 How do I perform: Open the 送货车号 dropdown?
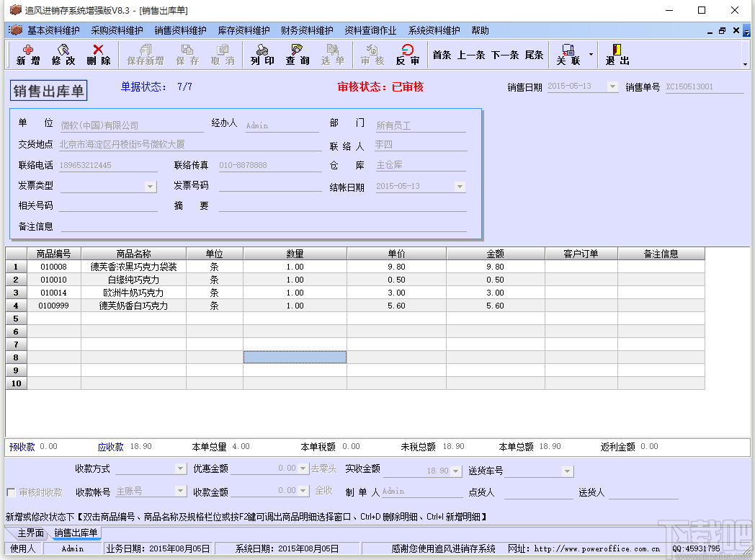click(x=568, y=471)
